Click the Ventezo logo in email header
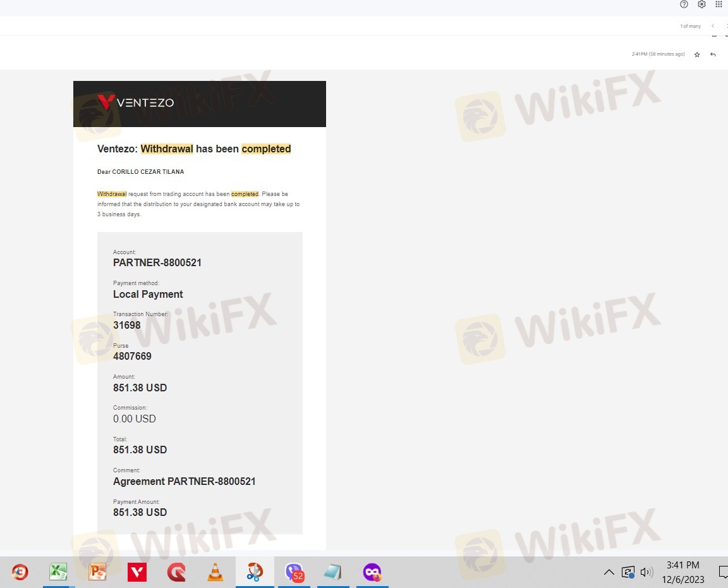The height and width of the screenshot is (588, 728). click(136, 102)
